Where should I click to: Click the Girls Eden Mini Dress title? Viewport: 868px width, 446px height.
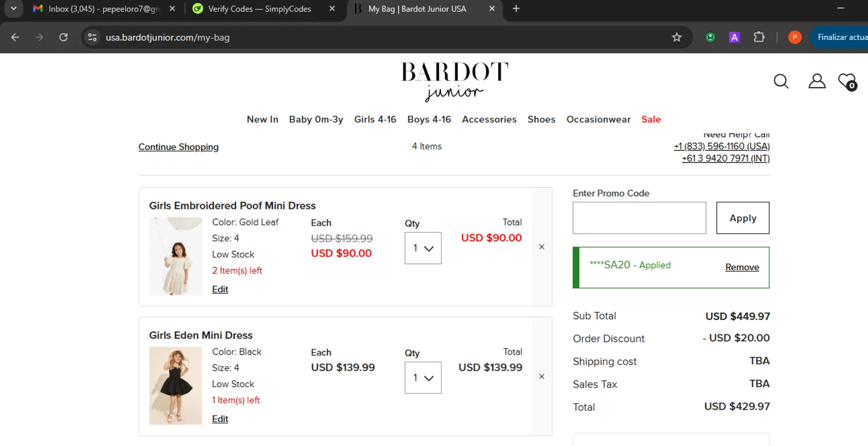(x=201, y=336)
